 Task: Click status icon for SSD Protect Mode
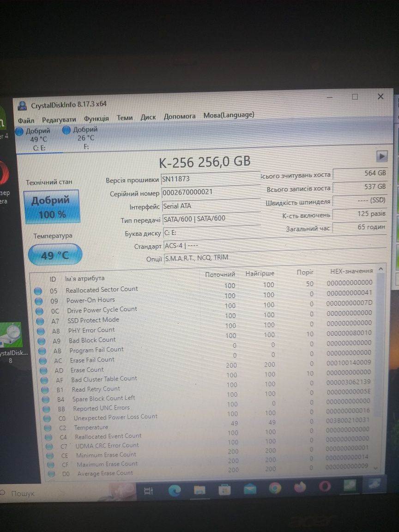(40, 321)
